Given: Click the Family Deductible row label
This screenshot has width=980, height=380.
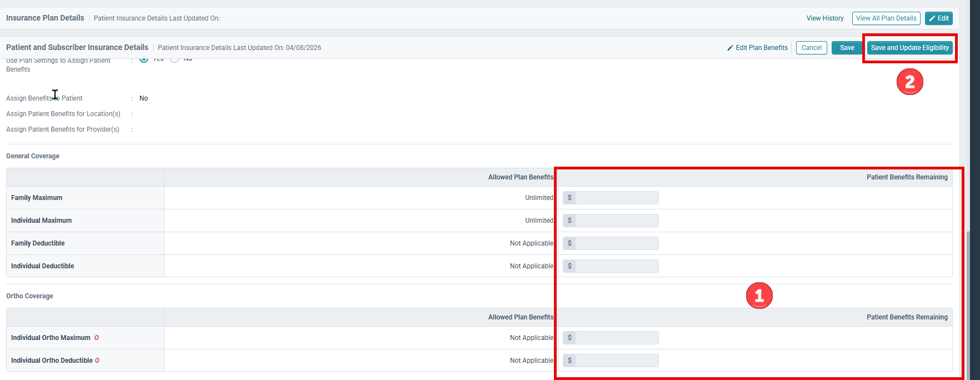Looking at the screenshot, I should click(x=38, y=243).
